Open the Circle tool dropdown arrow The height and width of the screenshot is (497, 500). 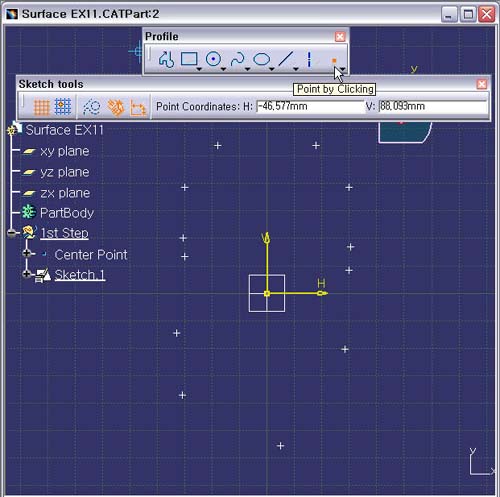coord(223,69)
